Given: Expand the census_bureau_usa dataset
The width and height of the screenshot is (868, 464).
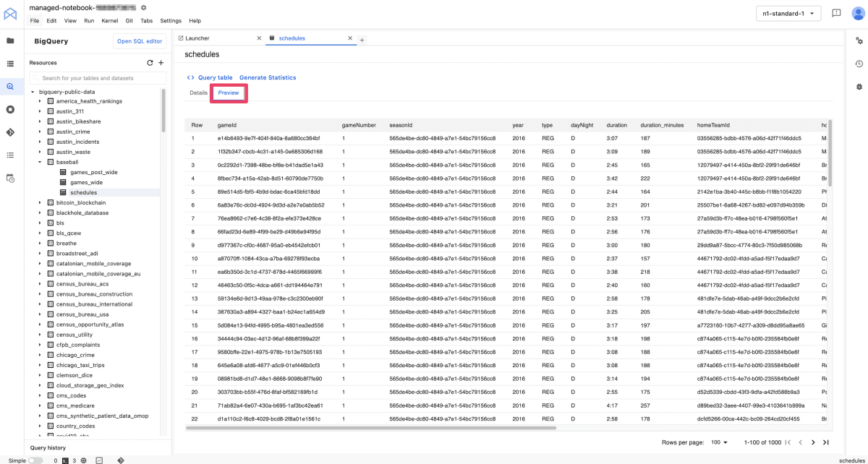Looking at the screenshot, I should [x=41, y=314].
